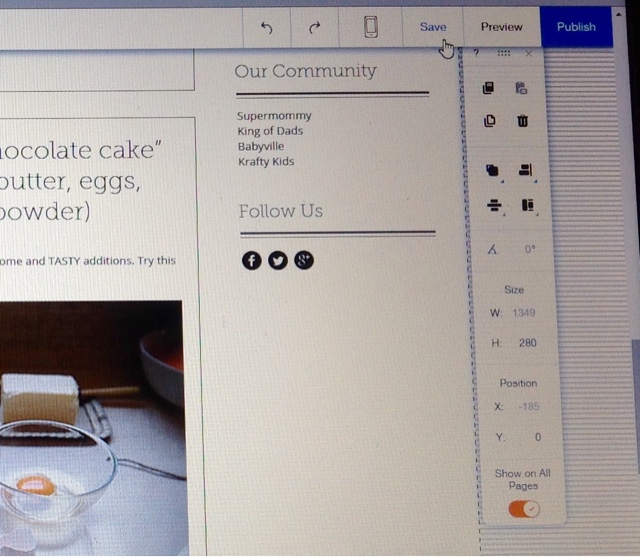Viewport: 640px width, 557px height.
Task: Edit the width field showing 1349
Action: [524, 313]
